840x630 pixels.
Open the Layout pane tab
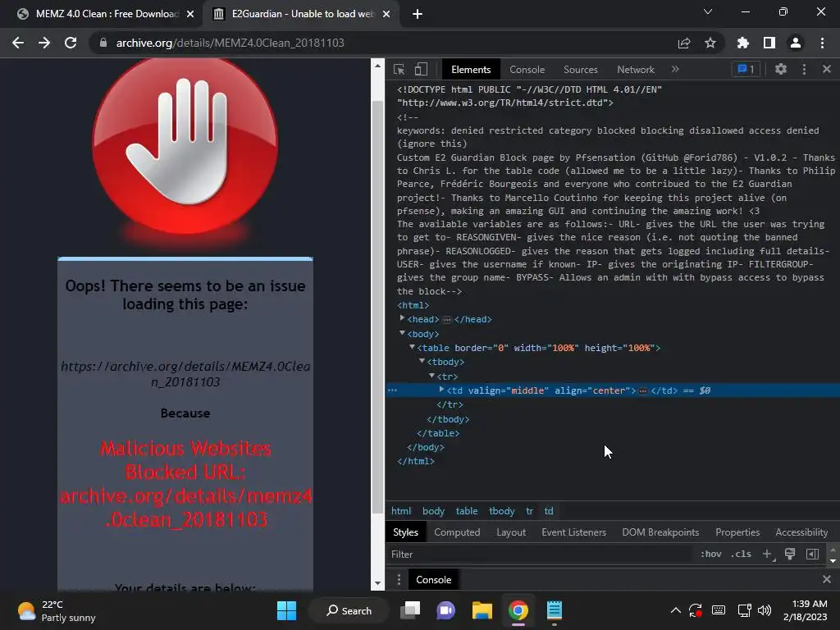point(510,532)
